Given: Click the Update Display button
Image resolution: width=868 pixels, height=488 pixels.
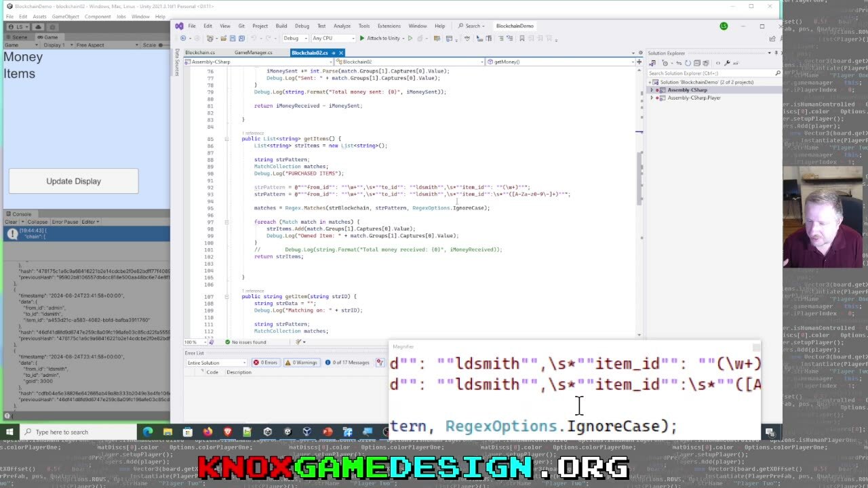Looking at the screenshot, I should (x=73, y=181).
